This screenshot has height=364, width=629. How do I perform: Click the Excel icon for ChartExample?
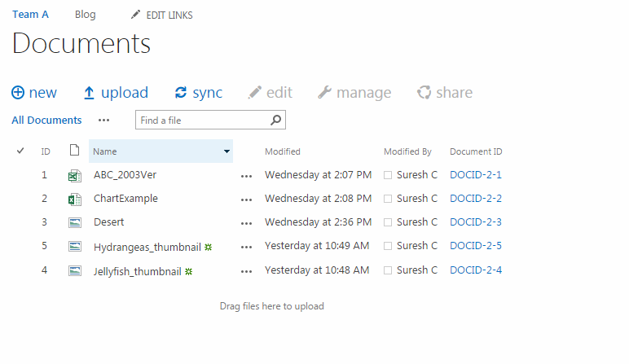point(74,199)
